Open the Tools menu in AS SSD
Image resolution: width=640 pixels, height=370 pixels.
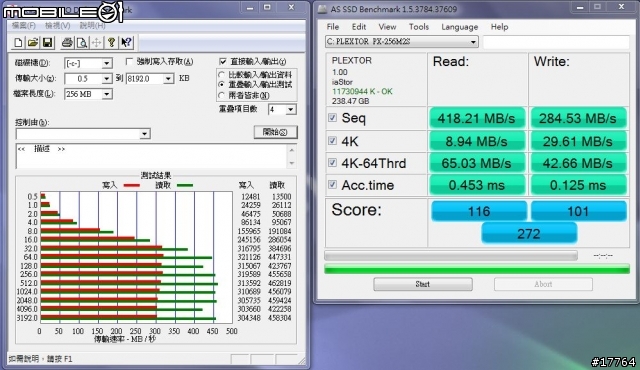(x=419, y=27)
